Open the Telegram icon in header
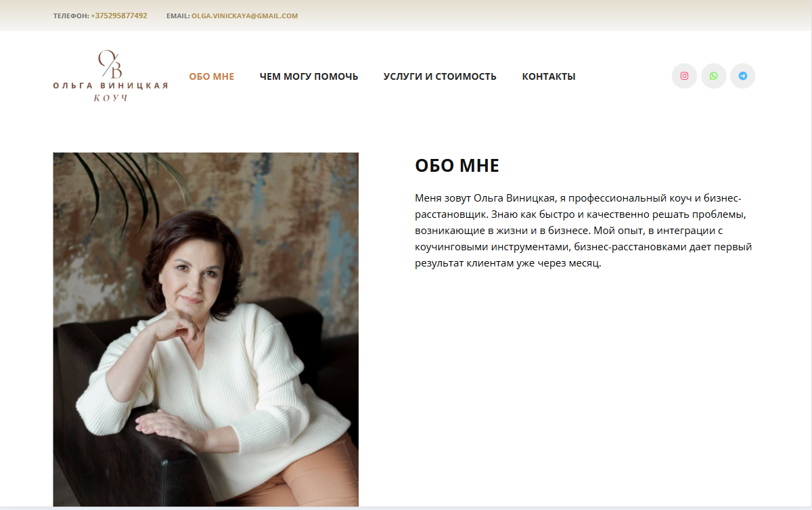The image size is (812, 510). point(743,76)
